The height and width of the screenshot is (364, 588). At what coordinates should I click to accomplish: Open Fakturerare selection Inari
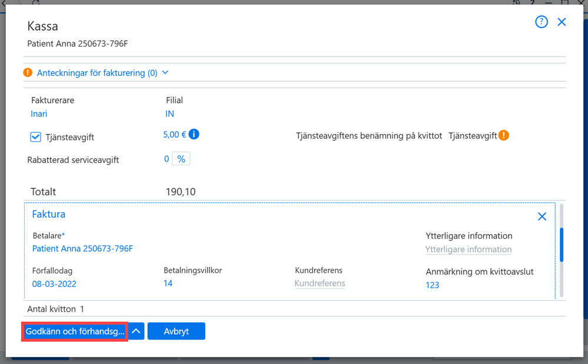click(39, 113)
